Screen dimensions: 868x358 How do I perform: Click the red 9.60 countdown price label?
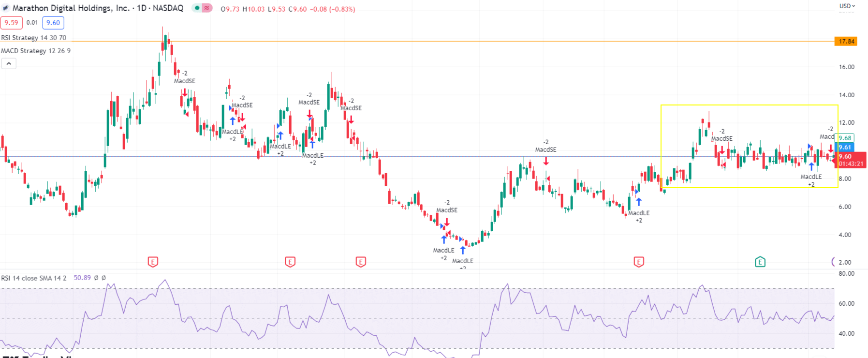click(x=851, y=160)
